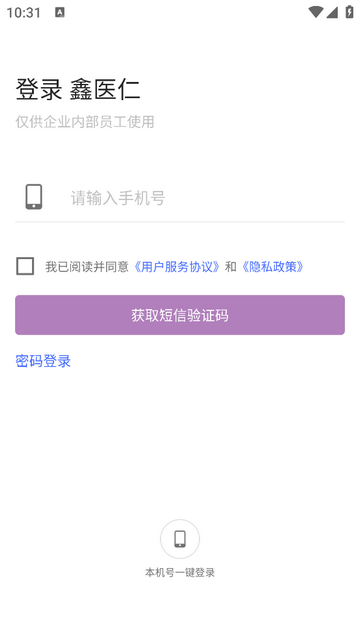Open the 《隐私政策》 link
The width and height of the screenshot is (360, 639).
(272, 267)
